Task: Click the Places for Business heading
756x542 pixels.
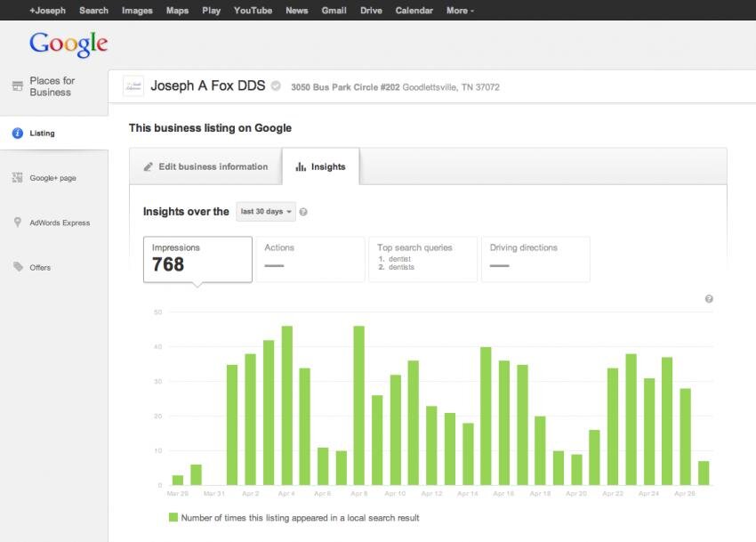Action: [x=52, y=86]
